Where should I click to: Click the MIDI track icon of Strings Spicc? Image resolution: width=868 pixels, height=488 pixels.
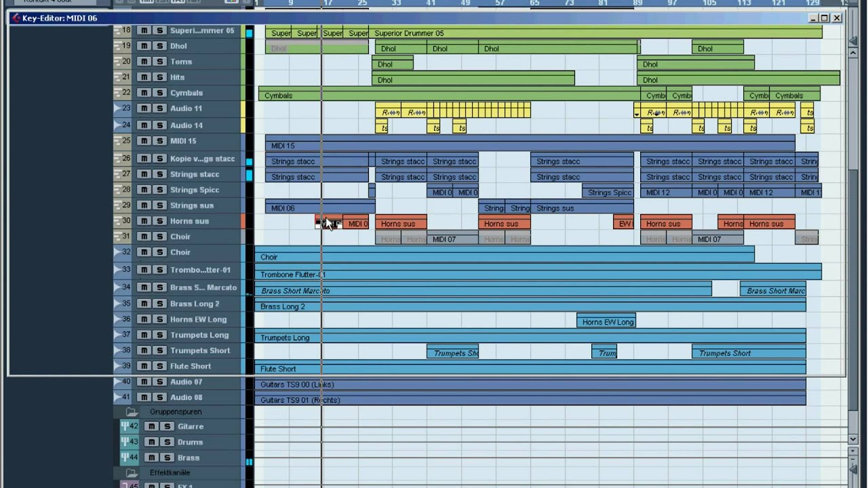[119, 190]
